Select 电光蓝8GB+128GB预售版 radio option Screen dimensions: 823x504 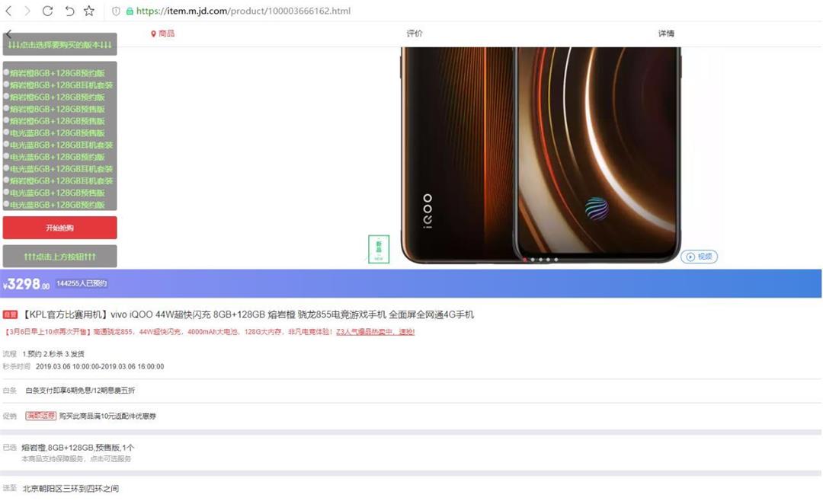tap(6, 132)
